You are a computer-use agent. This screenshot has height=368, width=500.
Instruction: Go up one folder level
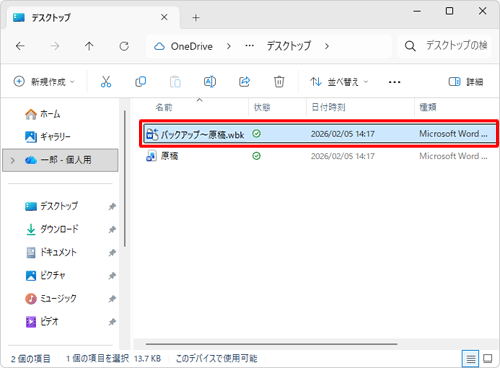[89, 46]
